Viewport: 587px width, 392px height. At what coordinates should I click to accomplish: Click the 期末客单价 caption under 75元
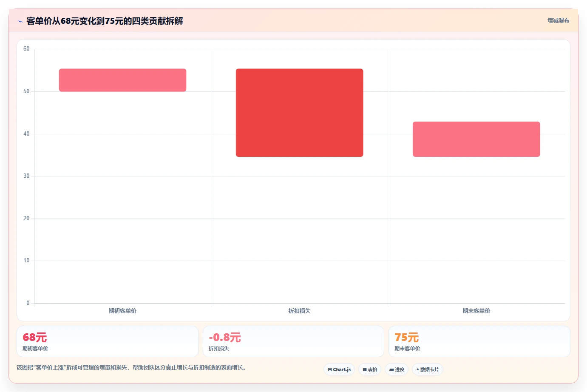coord(407,348)
